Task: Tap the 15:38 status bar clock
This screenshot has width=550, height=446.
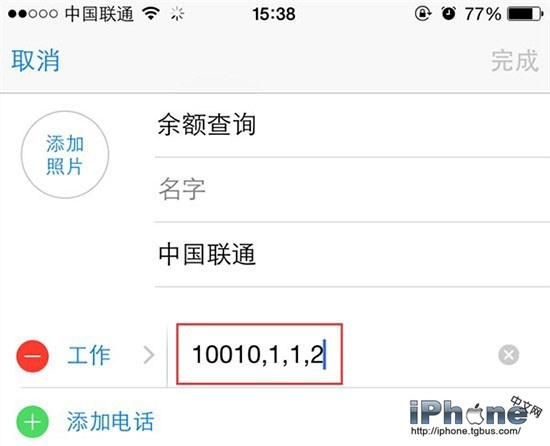Action: tap(274, 14)
